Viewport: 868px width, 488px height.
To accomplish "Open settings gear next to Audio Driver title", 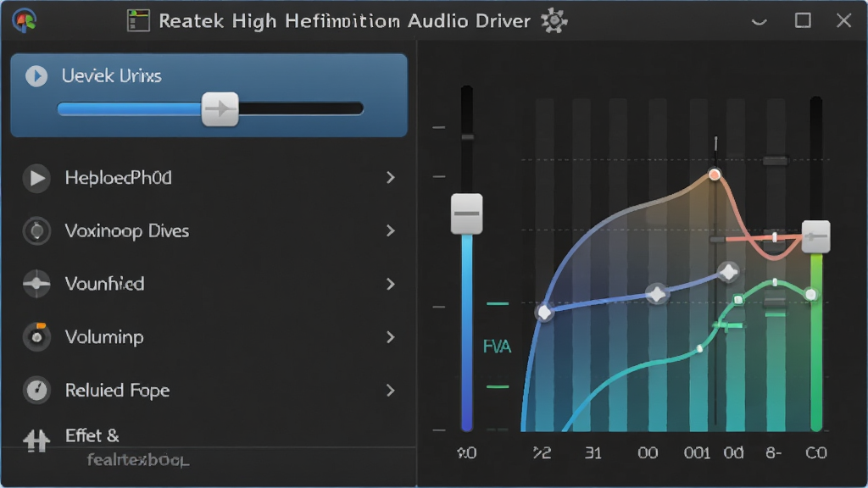I will point(554,20).
